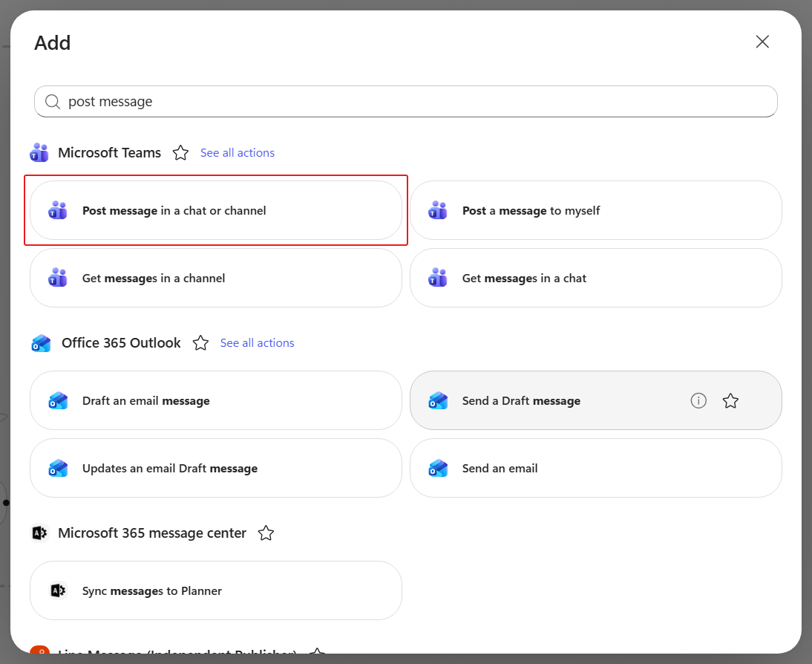Click Teams icon on 'Post message in a chat or channel'

[x=57, y=210]
